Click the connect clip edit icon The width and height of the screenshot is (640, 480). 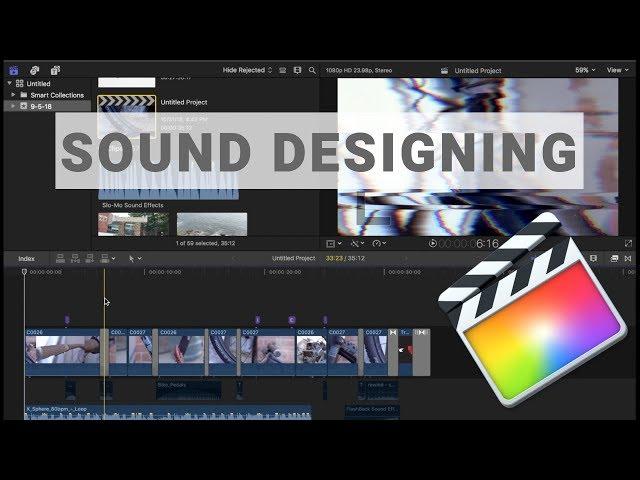[x=60, y=258]
